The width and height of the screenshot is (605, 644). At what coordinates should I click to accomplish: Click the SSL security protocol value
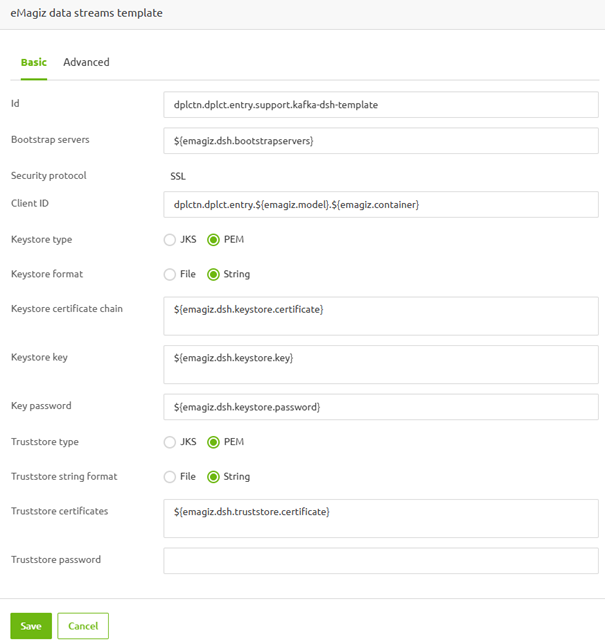click(x=178, y=176)
